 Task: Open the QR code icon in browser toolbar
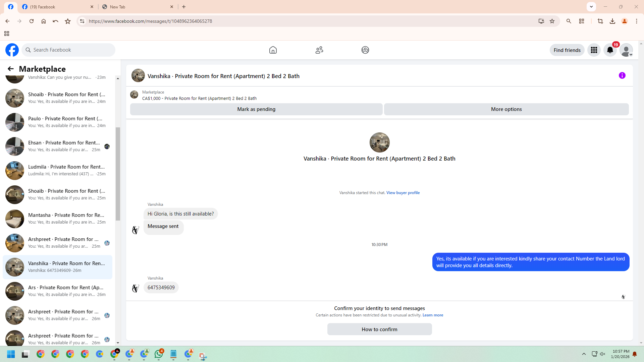click(582, 21)
